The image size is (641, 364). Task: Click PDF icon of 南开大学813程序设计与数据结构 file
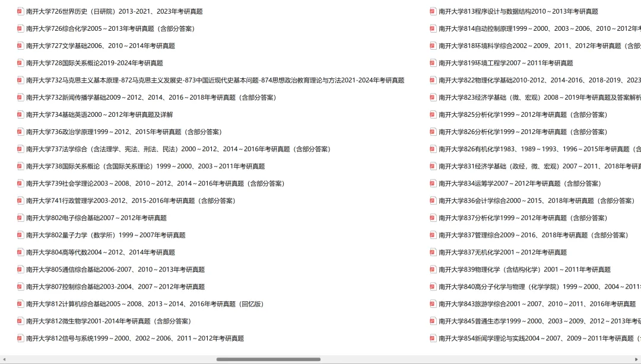pos(433,11)
